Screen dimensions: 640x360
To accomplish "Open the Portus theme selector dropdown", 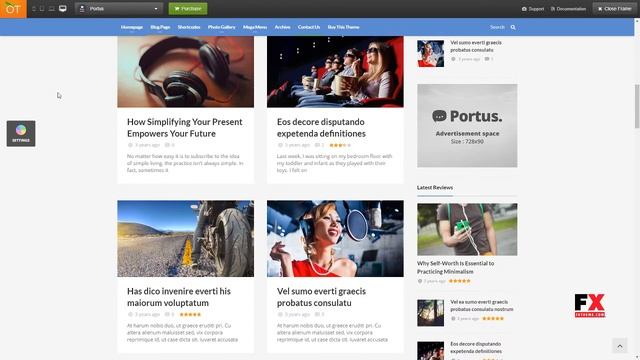I will [119, 9].
